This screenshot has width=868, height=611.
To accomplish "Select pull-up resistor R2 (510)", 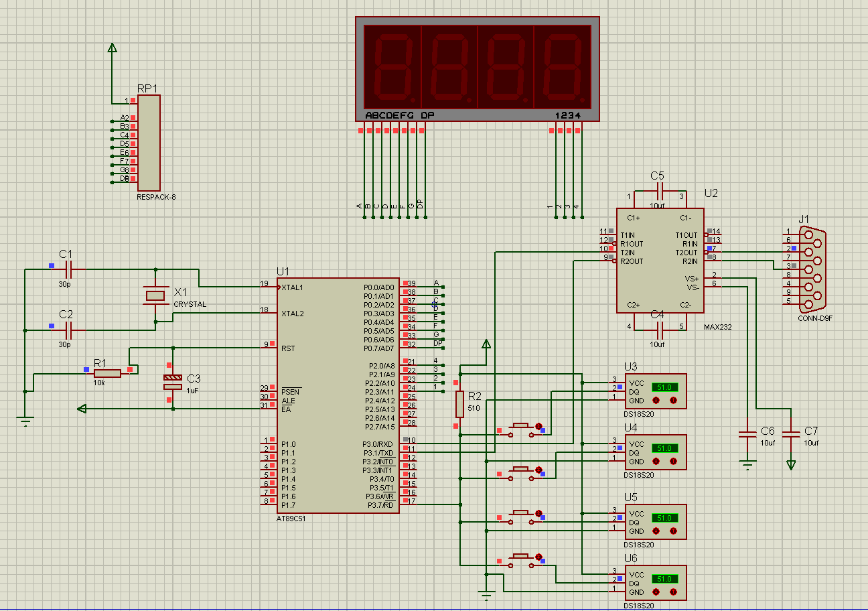I will [x=459, y=404].
